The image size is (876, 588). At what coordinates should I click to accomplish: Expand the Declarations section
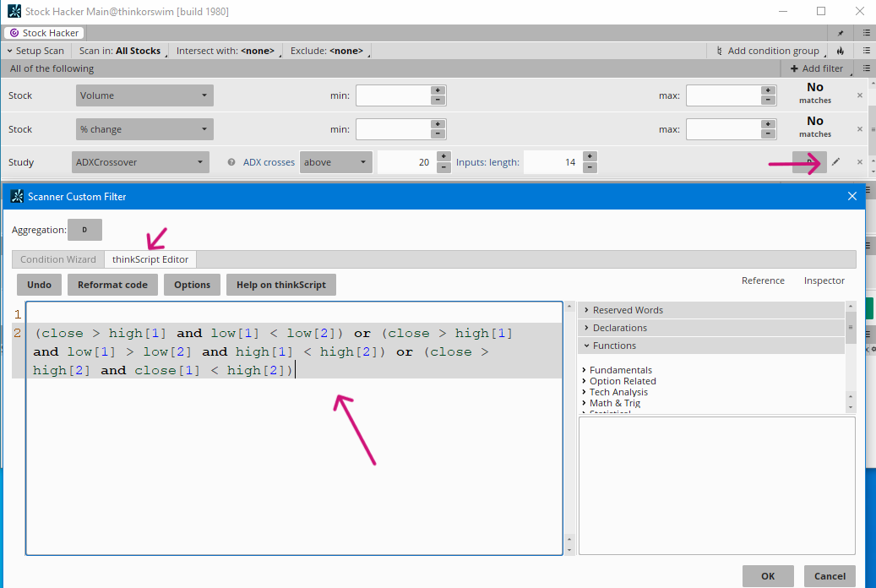click(x=711, y=328)
